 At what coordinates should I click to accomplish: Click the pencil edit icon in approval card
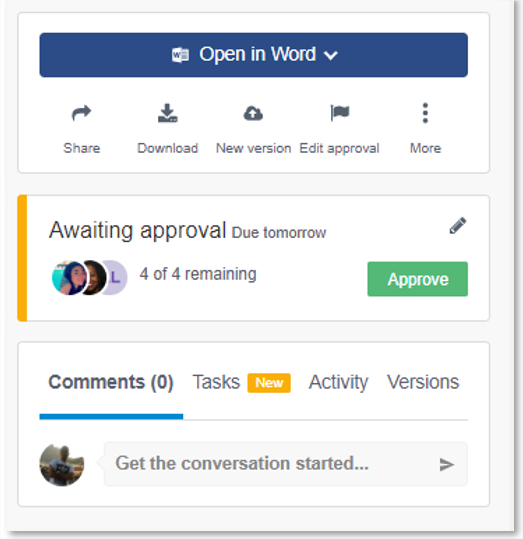click(x=458, y=226)
